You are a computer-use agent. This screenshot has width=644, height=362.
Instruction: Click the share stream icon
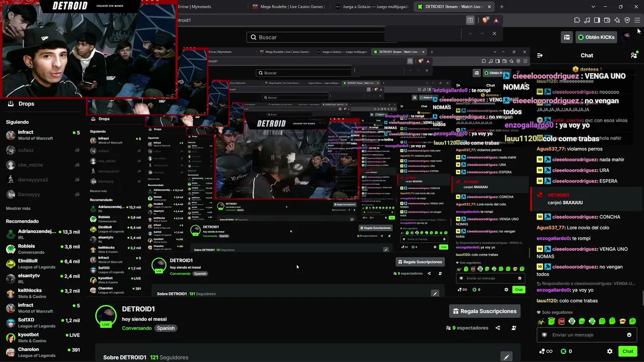pyautogui.click(x=498, y=328)
